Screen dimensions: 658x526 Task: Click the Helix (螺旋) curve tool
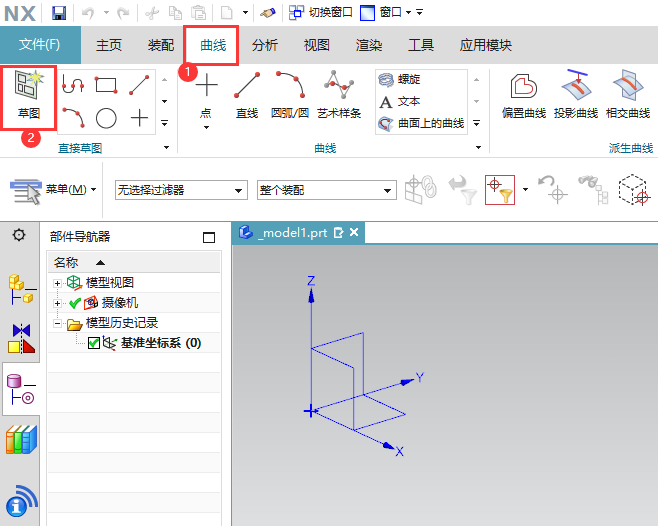(x=400, y=79)
